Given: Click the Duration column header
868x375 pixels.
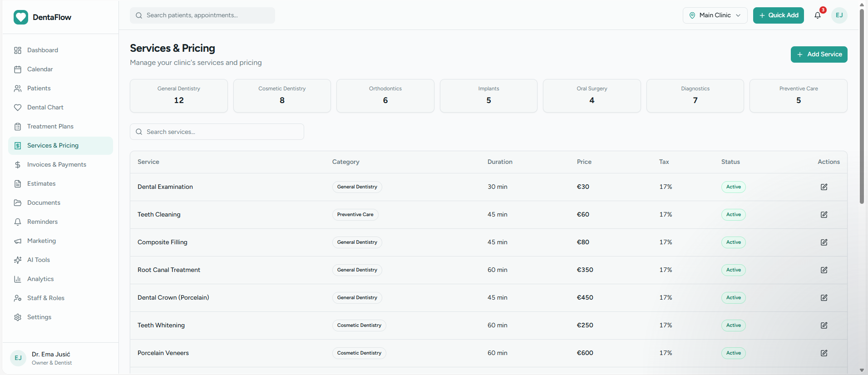Looking at the screenshot, I should pos(500,162).
